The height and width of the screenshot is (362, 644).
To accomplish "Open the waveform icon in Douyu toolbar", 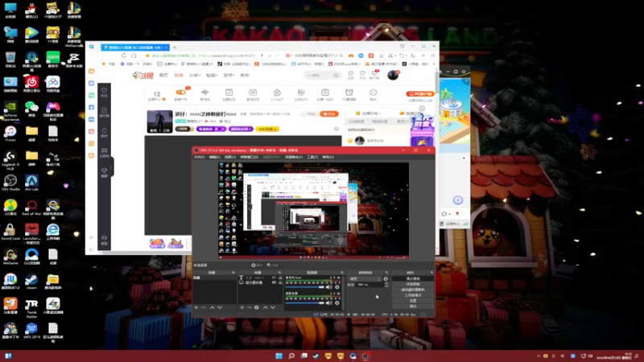I will 204,93.
